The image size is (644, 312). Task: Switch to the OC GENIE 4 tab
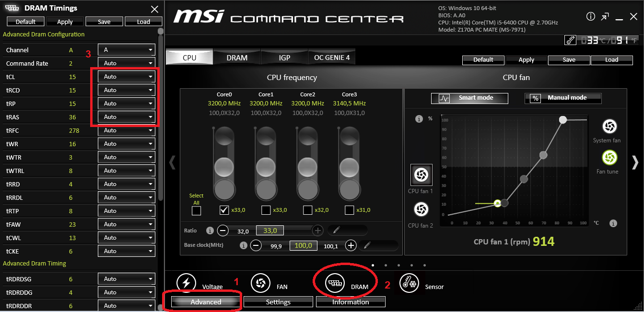coord(332,58)
